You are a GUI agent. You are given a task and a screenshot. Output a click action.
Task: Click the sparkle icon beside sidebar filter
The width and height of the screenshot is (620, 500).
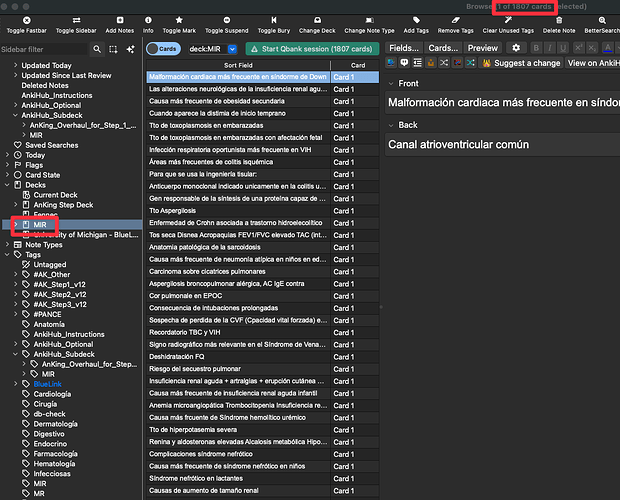coord(130,49)
